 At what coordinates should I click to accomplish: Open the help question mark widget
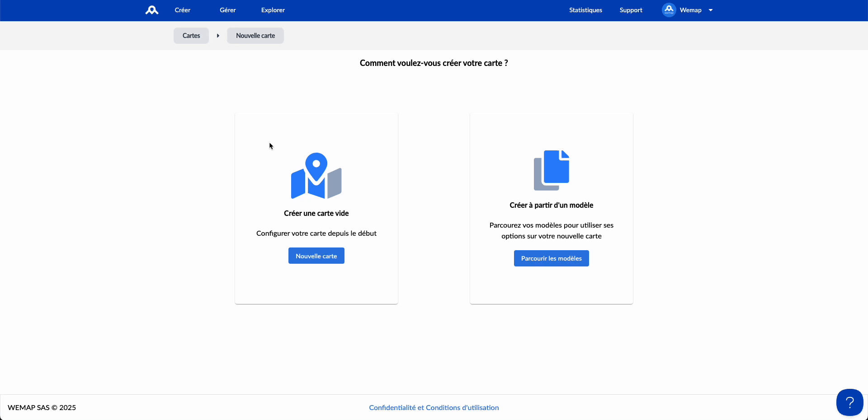coord(850,402)
